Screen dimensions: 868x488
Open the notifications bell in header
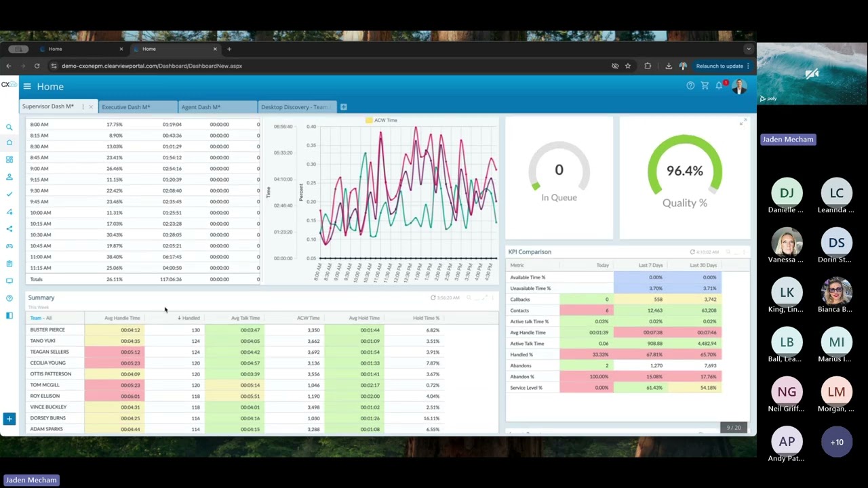click(x=719, y=85)
